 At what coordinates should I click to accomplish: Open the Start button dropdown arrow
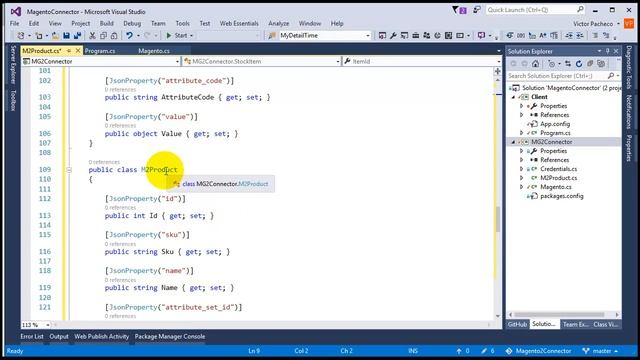pyautogui.click(x=191, y=36)
